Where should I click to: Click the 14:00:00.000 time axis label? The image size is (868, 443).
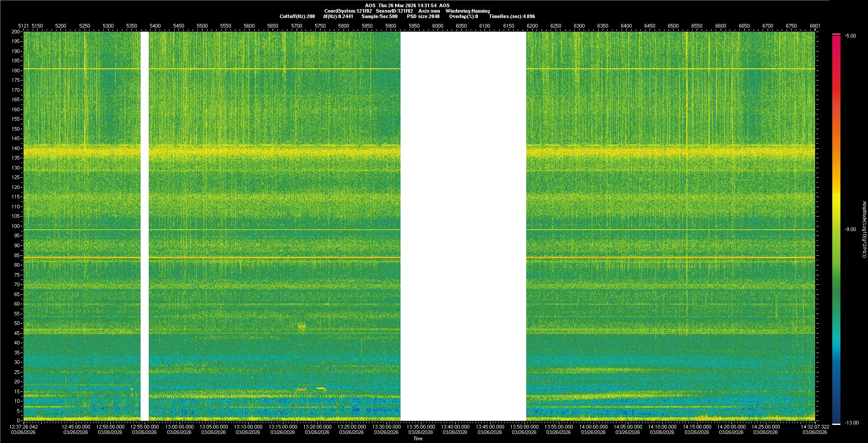click(594, 426)
